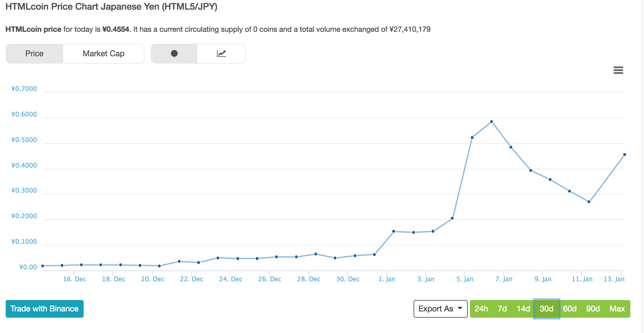Show Max history range

click(617, 309)
